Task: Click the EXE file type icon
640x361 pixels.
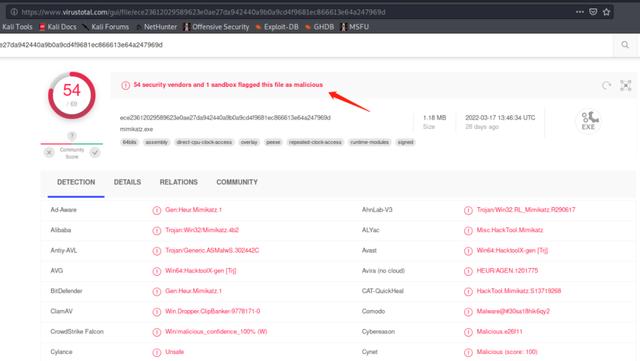Action: [x=588, y=121]
